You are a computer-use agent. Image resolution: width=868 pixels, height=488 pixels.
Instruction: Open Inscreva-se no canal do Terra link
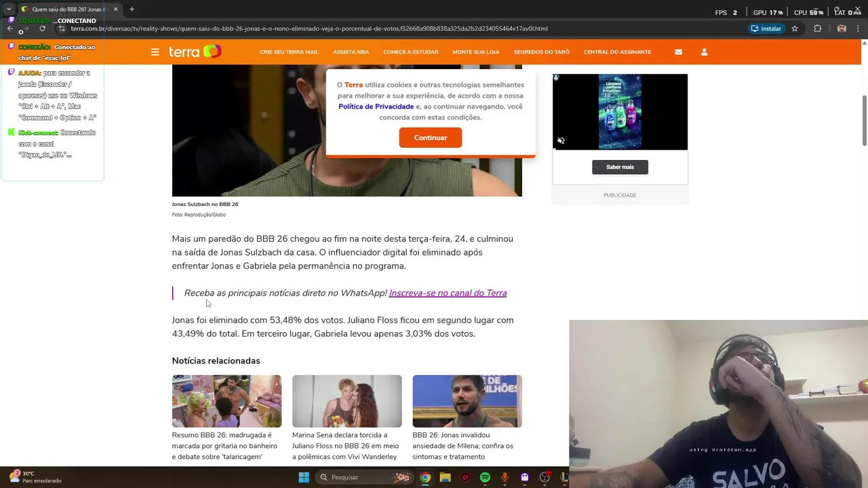pyautogui.click(x=448, y=293)
